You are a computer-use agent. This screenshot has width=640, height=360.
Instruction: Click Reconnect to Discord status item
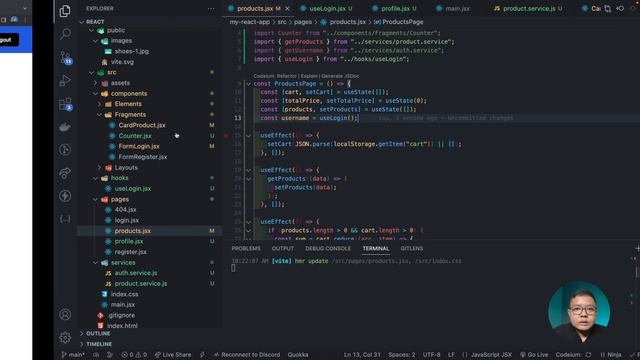pos(247,355)
